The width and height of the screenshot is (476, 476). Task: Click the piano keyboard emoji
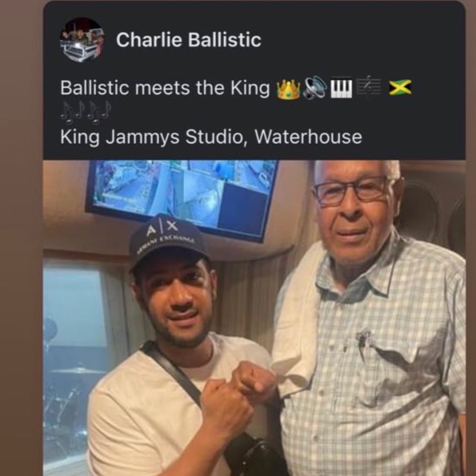coord(341,89)
